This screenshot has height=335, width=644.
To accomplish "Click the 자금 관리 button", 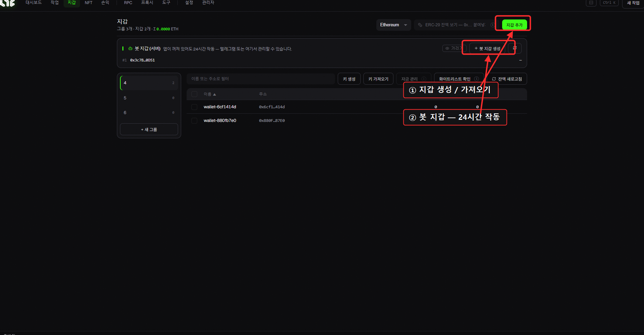I will [414, 79].
